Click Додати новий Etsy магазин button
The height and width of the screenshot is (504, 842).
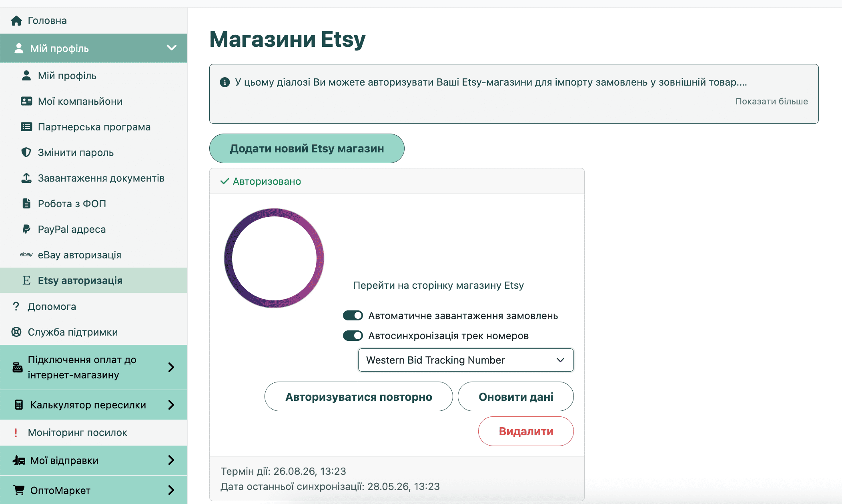pos(307,148)
